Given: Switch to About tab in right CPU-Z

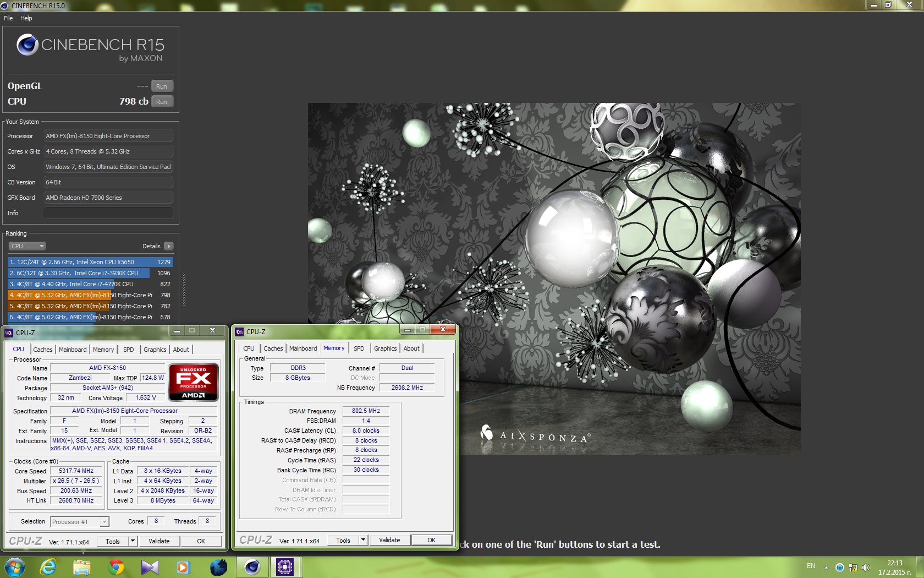Looking at the screenshot, I should coord(411,348).
